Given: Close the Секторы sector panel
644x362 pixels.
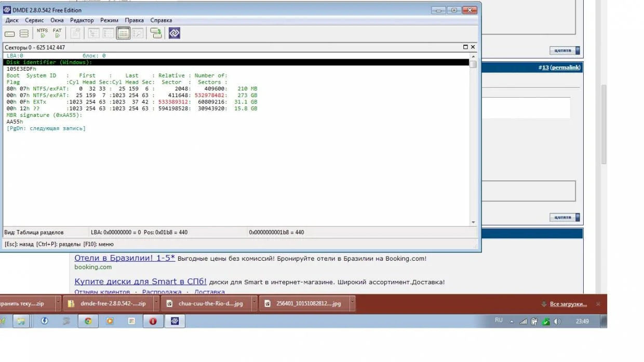Looking at the screenshot, I should click(473, 47).
